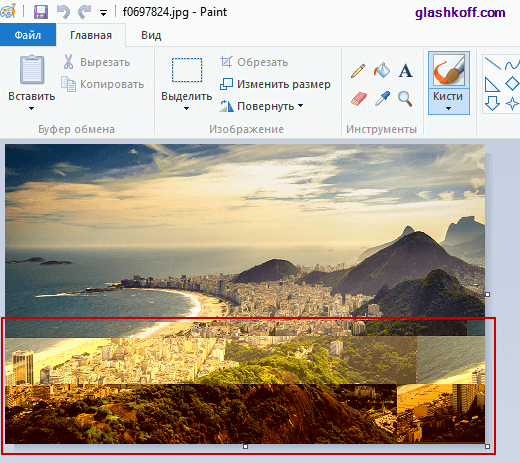Open the Вставить paste dropdown arrow

coord(31,108)
